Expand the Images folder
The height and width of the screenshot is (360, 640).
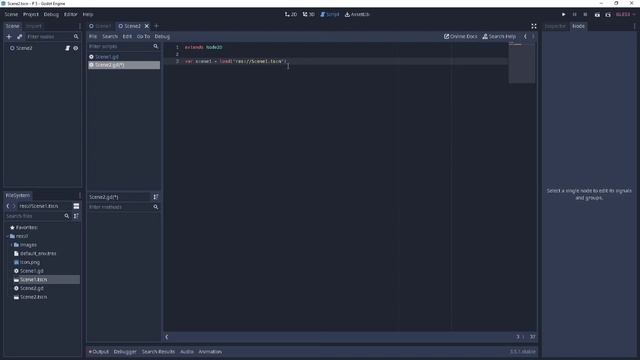click(x=11, y=245)
